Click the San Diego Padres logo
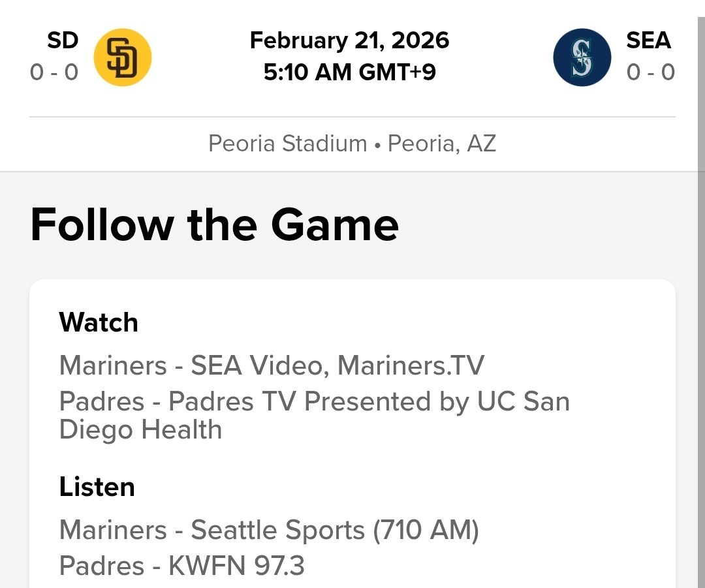Screen dimensions: 705x588 [123, 57]
